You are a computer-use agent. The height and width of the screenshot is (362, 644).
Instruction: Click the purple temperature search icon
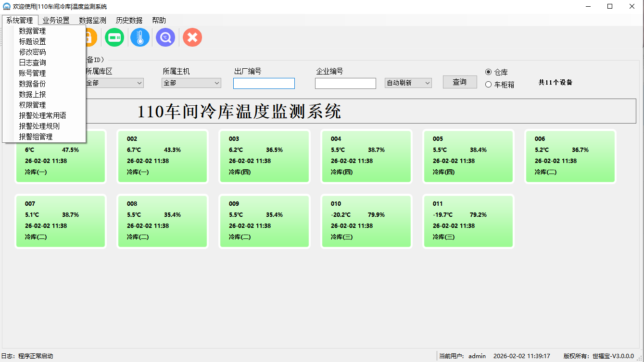tap(165, 37)
